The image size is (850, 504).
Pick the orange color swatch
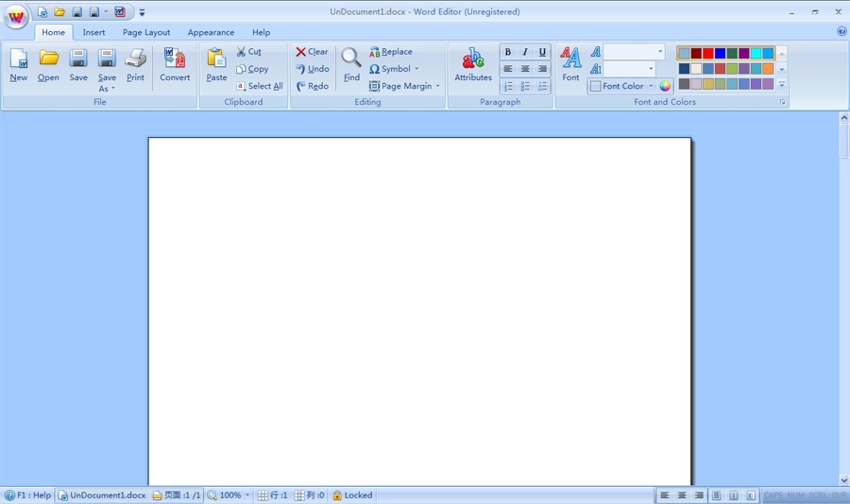(x=768, y=68)
